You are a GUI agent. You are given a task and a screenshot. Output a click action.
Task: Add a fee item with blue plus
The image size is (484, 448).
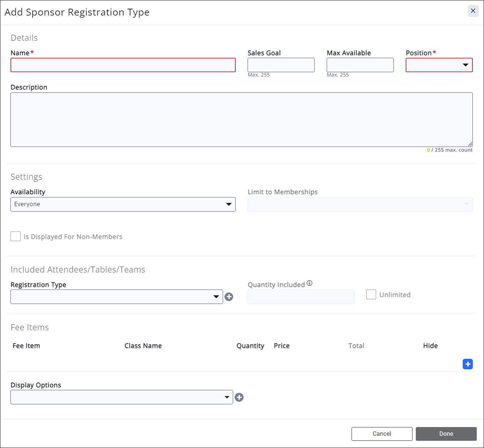tap(467, 364)
